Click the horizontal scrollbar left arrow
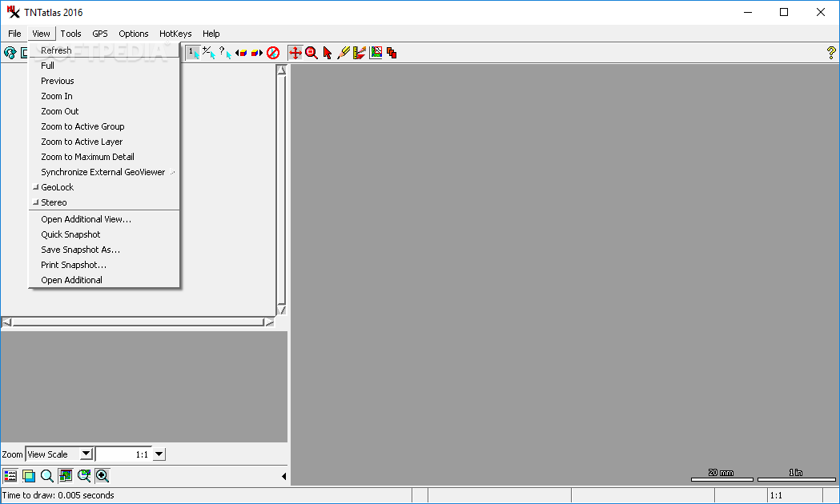This screenshot has height=504, width=840. (x=7, y=322)
